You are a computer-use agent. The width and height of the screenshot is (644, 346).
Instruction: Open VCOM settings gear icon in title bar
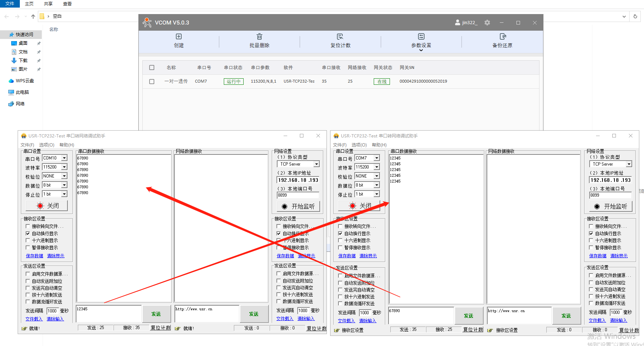(487, 23)
